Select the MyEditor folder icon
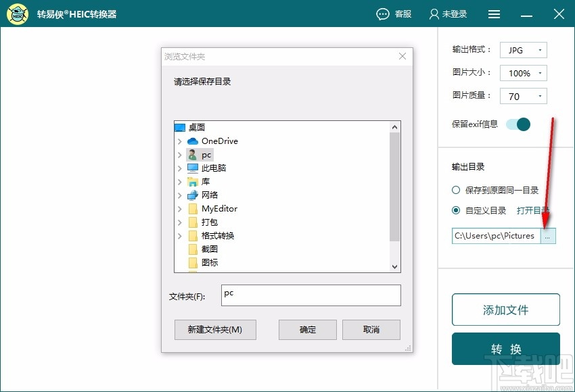The image size is (575, 392). coord(191,209)
